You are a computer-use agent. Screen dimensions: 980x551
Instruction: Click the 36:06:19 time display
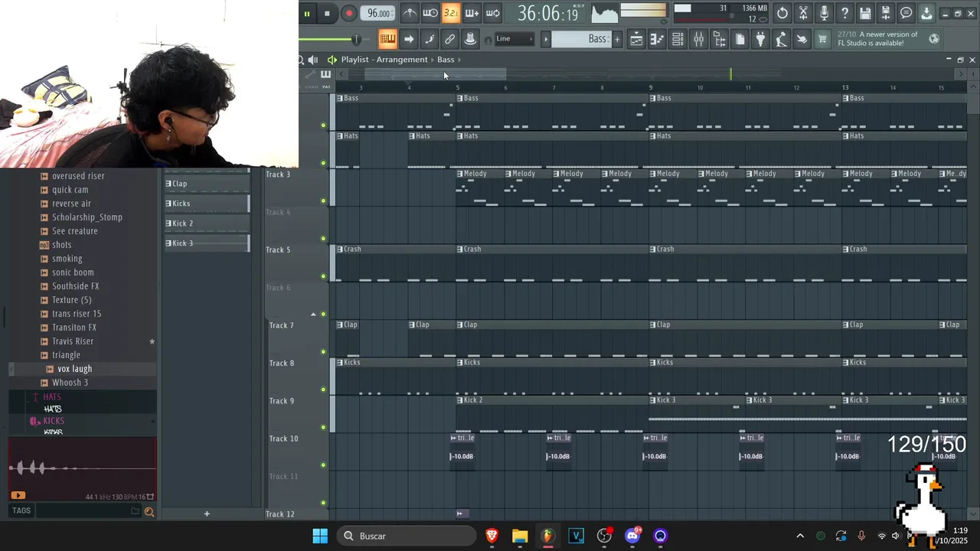(548, 13)
